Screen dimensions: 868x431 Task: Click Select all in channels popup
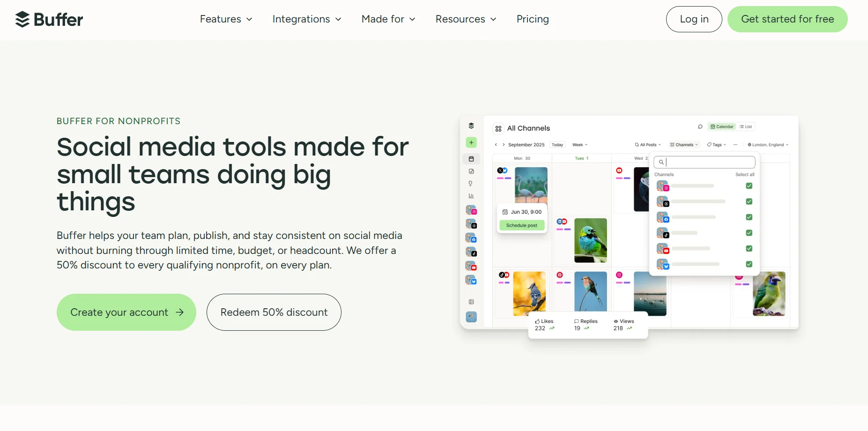point(745,175)
